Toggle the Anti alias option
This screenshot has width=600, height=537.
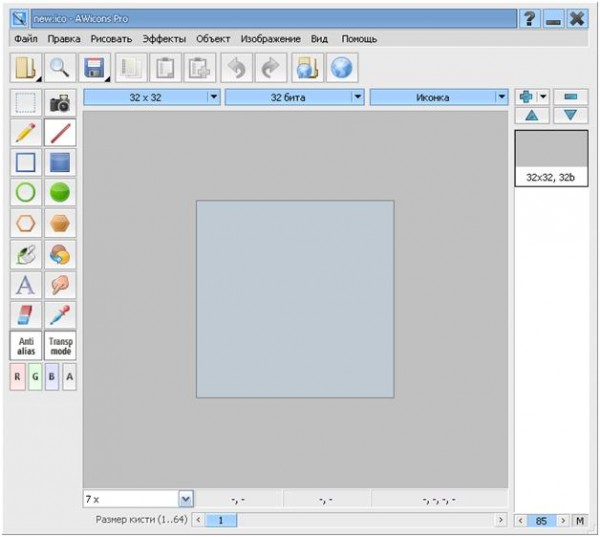26,346
